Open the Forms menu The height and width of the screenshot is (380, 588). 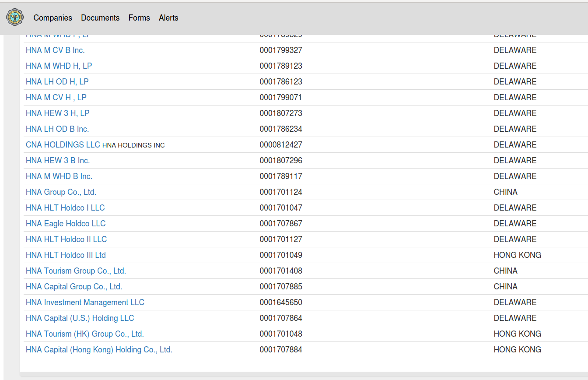coord(139,18)
